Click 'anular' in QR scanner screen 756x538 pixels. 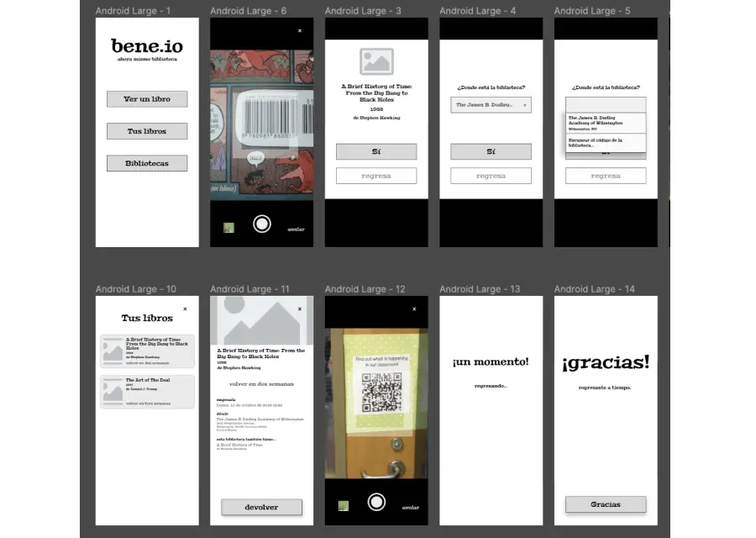411,508
